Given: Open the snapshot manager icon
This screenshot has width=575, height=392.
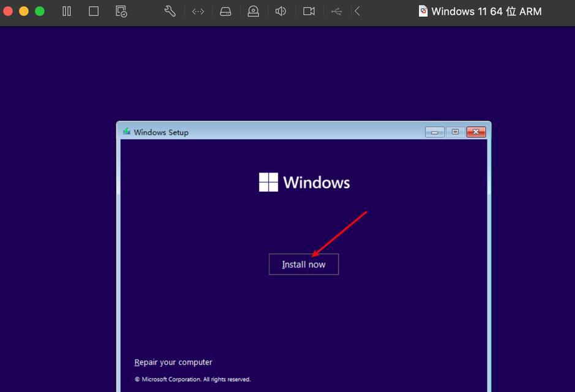Looking at the screenshot, I should (121, 12).
